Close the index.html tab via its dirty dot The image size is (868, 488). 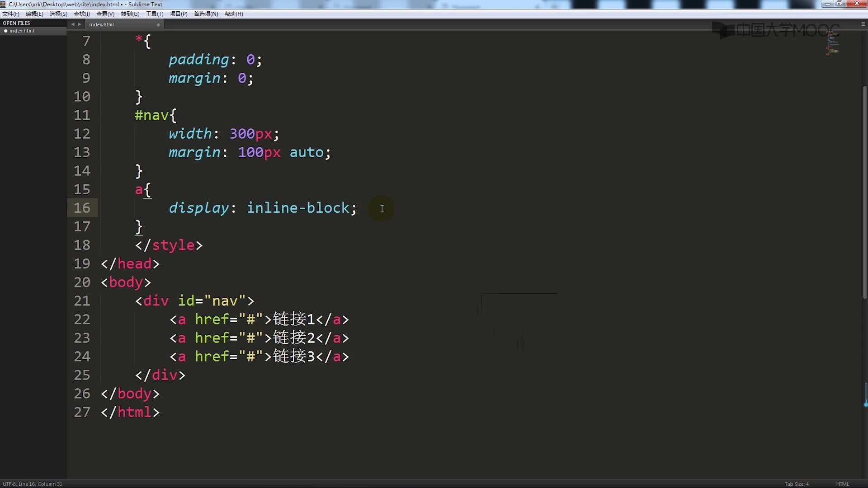pos(158,25)
